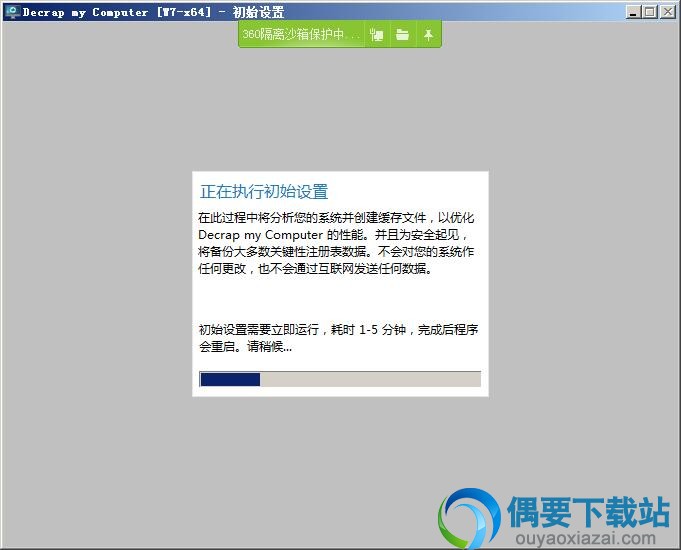Open the 360 sandbox folder icon
Screen dimensions: 681x550
click(x=403, y=34)
